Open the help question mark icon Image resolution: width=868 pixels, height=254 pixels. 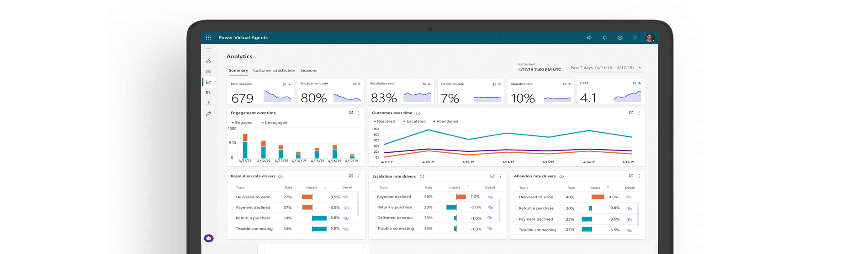635,38
